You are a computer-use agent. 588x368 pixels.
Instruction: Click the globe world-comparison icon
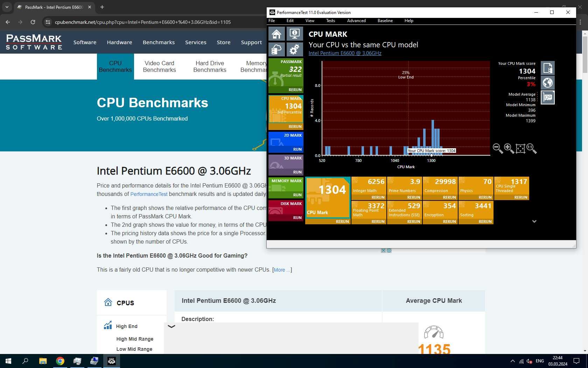pos(548,83)
